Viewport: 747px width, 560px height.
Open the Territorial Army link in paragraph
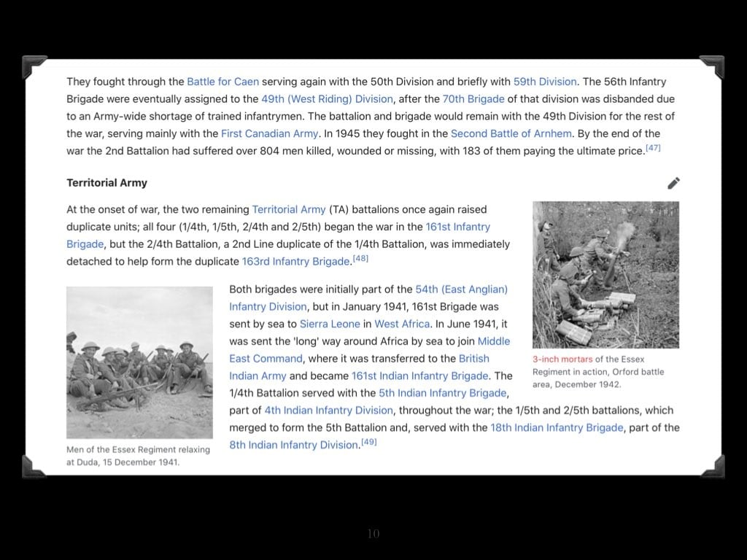coord(288,209)
